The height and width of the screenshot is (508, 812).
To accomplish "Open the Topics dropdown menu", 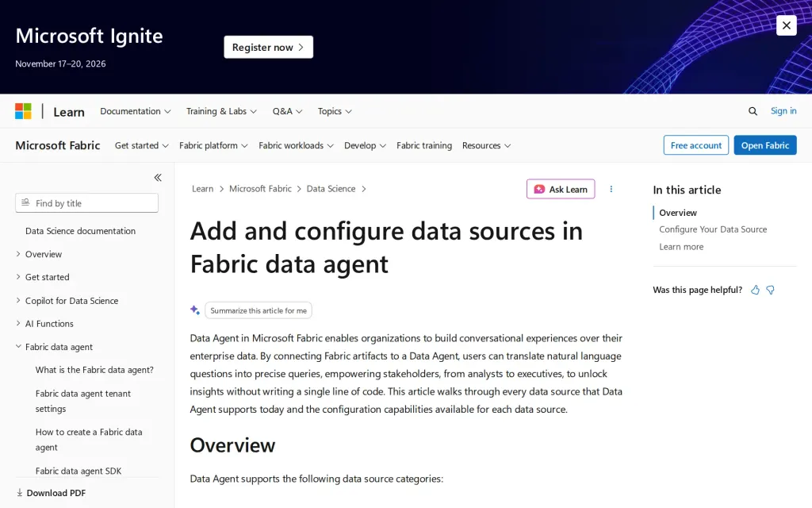I will [x=335, y=111].
